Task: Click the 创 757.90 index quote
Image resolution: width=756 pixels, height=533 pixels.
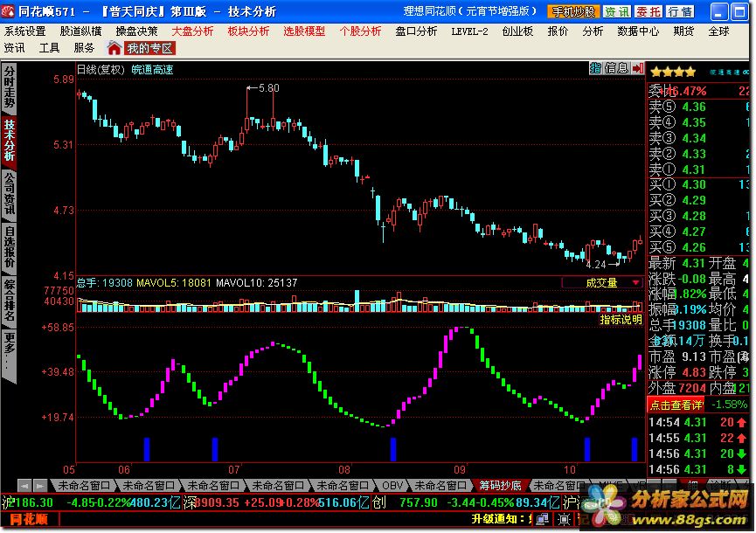Action: coord(467,502)
